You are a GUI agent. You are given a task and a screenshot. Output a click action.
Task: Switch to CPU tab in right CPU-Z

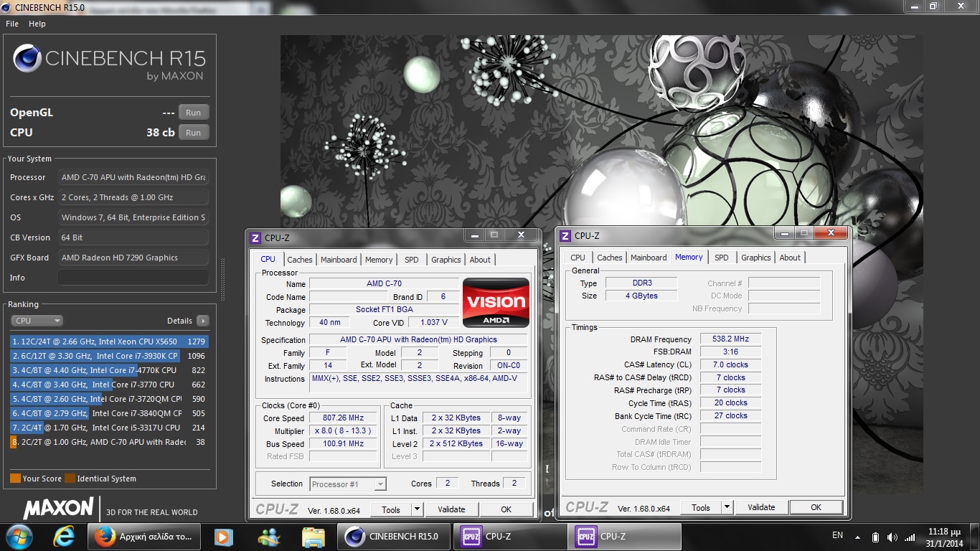(578, 258)
